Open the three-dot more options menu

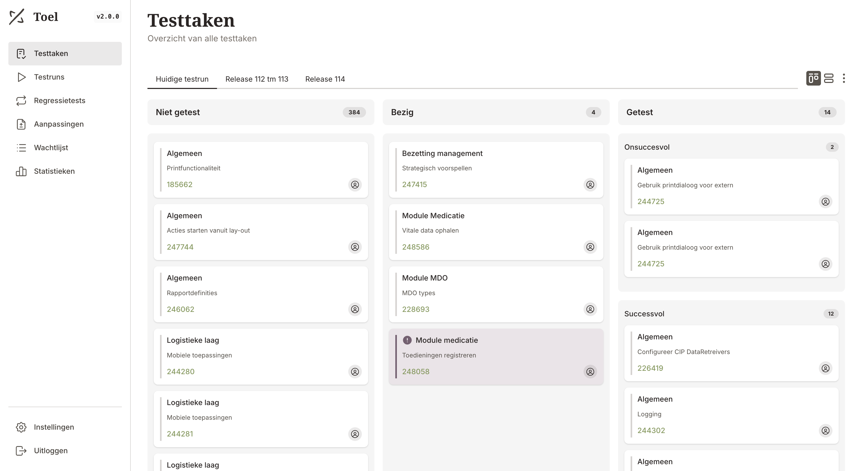tap(844, 78)
